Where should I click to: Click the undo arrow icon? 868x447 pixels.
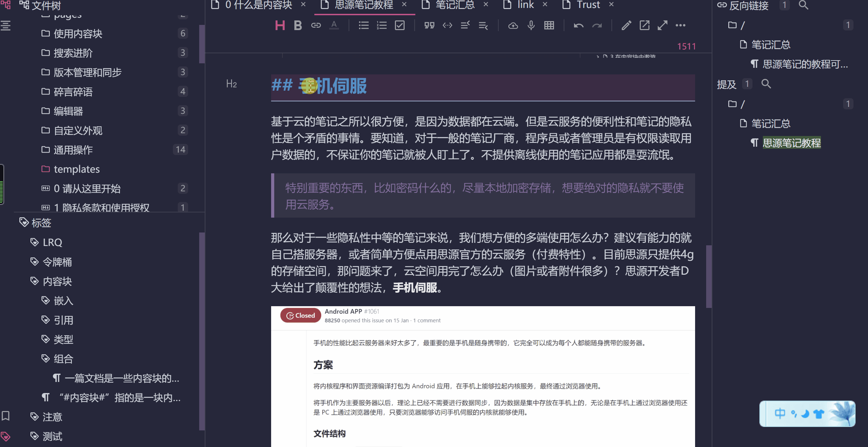pos(579,25)
